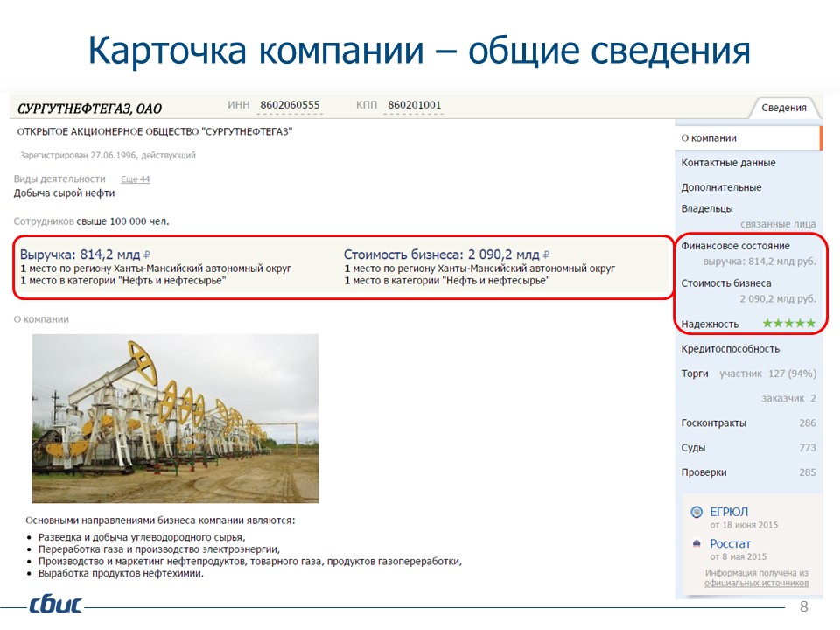Open Дополнительные section
This screenshot has height=630, width=840.
click(x=721, y=187)
